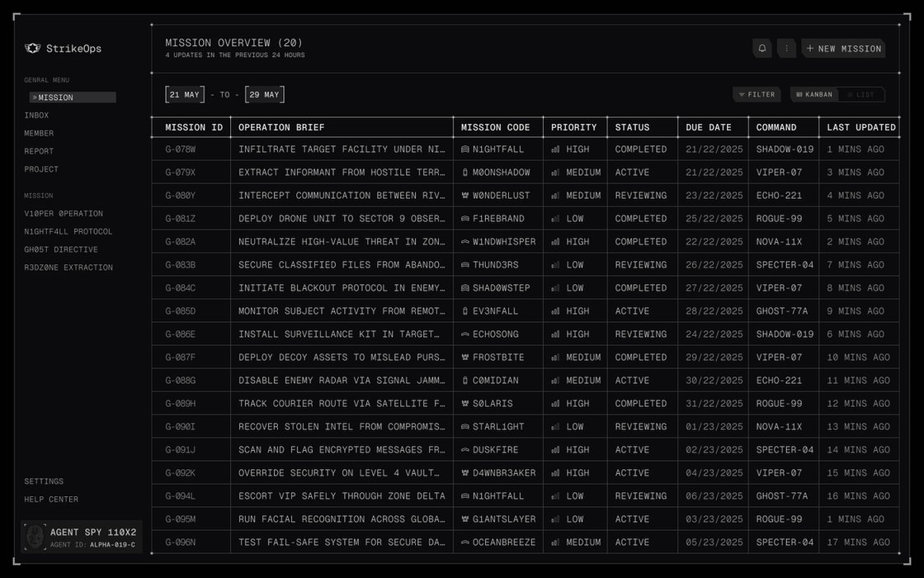924x578 pixels.
Task: Click the priority bars icon in row G-078W
Action: 555,149
